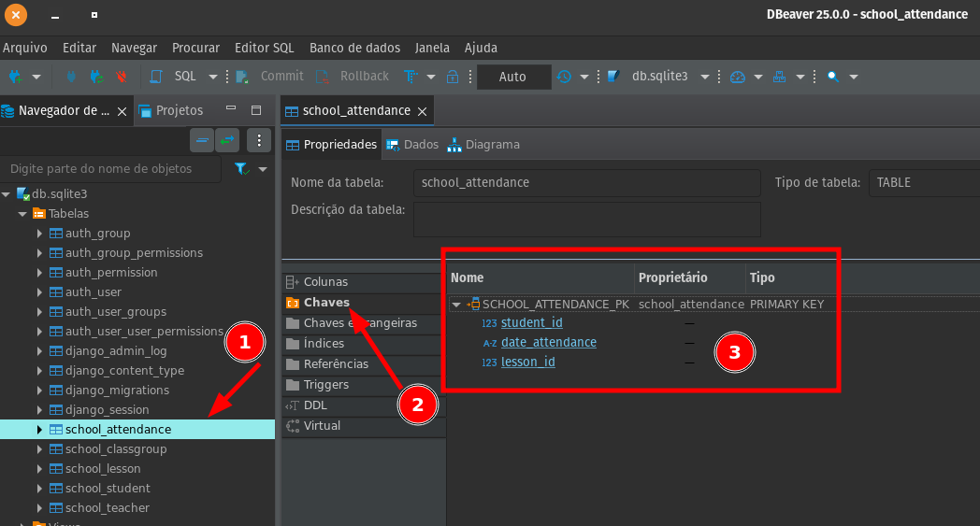Open the new connection dropdown arrow
980x526 pixels.
pos(36,77)
